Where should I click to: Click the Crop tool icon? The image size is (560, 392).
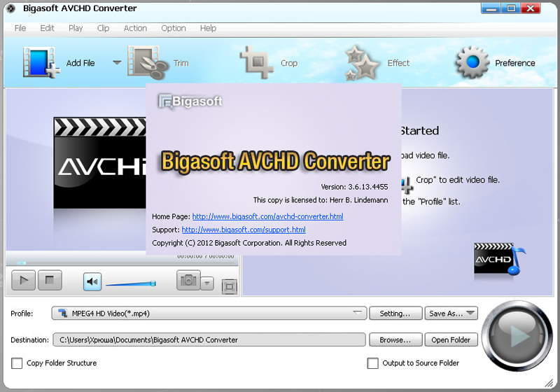click(x=257, y=62)
